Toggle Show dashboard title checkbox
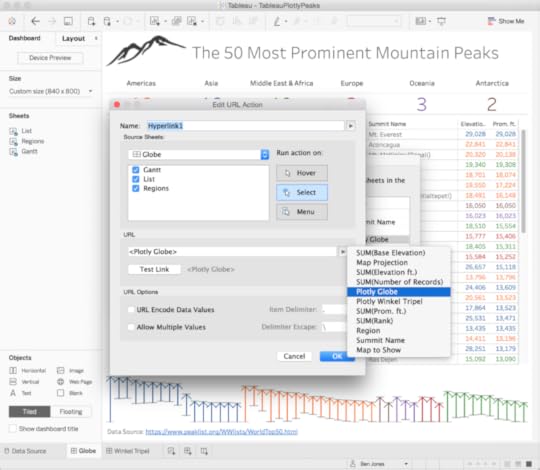540x470 pixels. [x=13, y=429]
